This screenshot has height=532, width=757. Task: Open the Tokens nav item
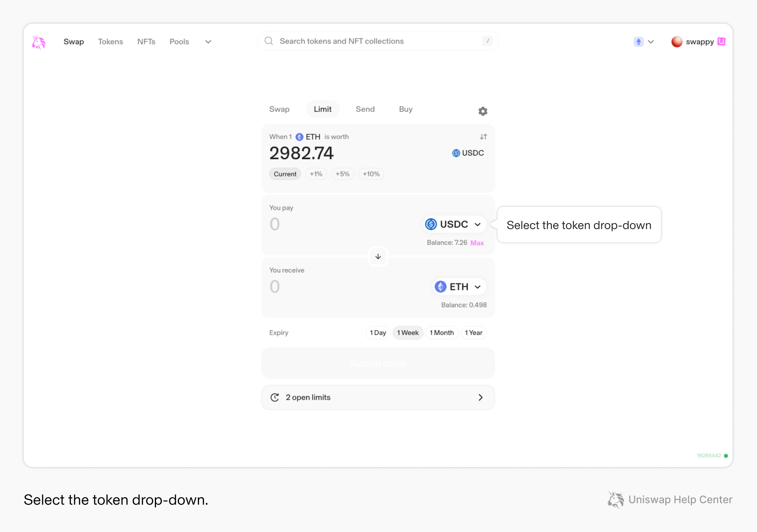(x=111, y=42)
